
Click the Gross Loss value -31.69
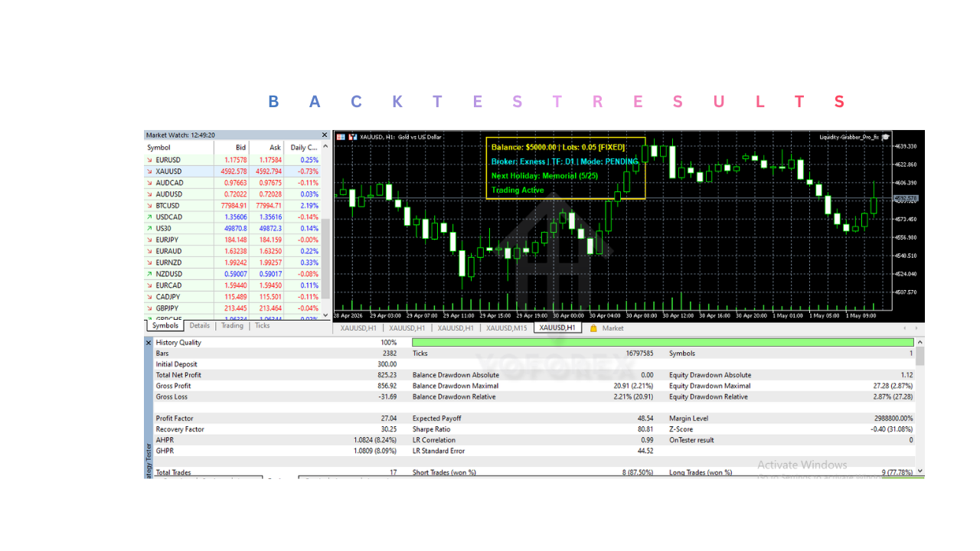387,396
